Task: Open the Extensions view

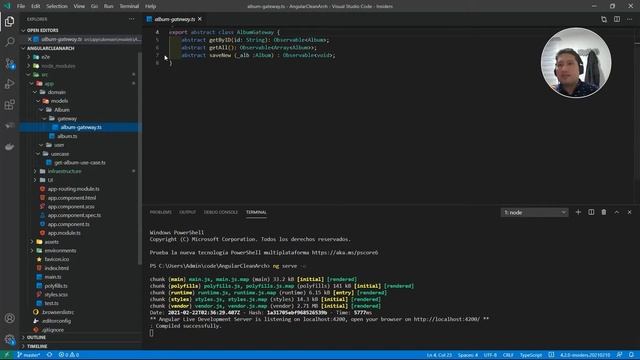Action: coord(9,105)
